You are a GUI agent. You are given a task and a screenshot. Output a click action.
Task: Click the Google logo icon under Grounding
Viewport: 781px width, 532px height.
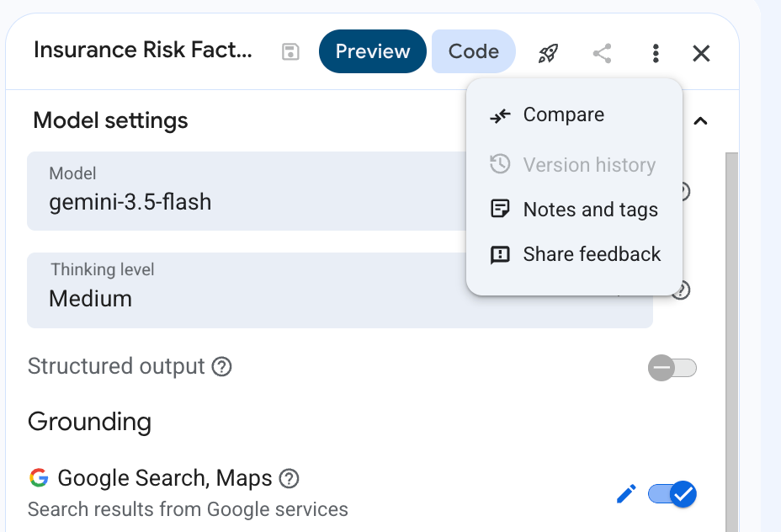(x=39, y=477)
